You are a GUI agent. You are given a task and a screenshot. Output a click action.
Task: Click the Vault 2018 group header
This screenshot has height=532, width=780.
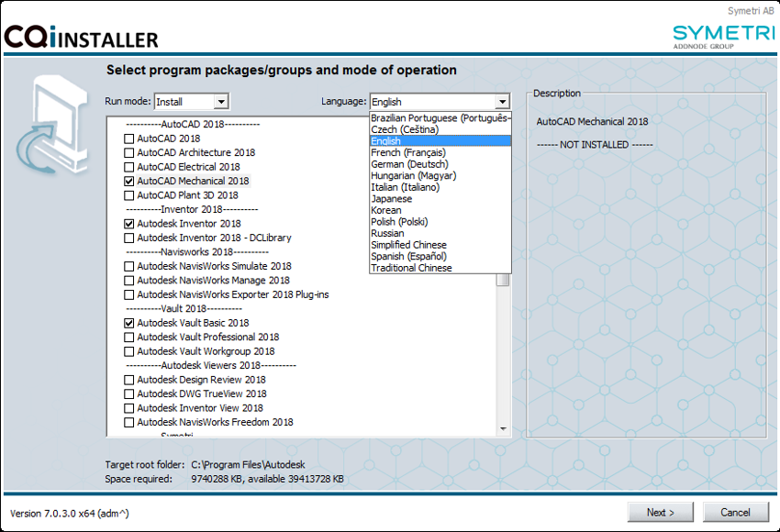click(184, 309)
